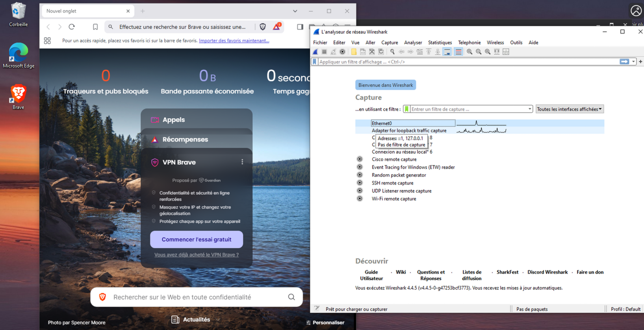644x330 pixels.
Task: Open Random packet generator settings gear
Action: click(360, 175)
